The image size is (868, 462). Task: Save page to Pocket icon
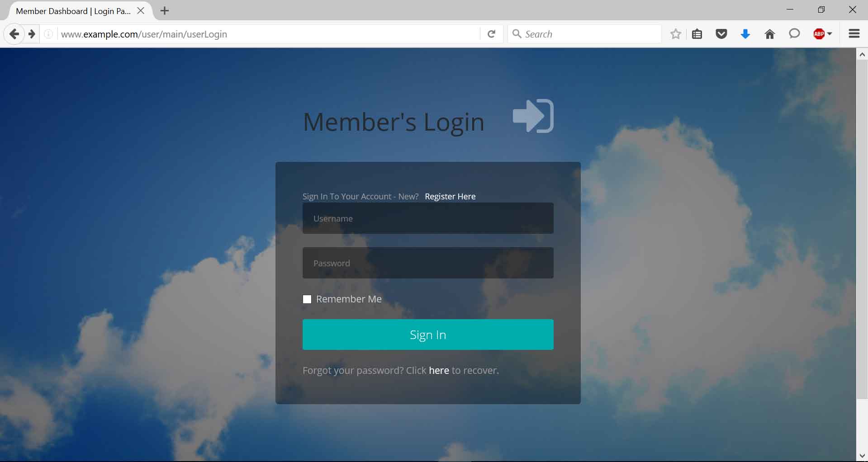(721, 34)
